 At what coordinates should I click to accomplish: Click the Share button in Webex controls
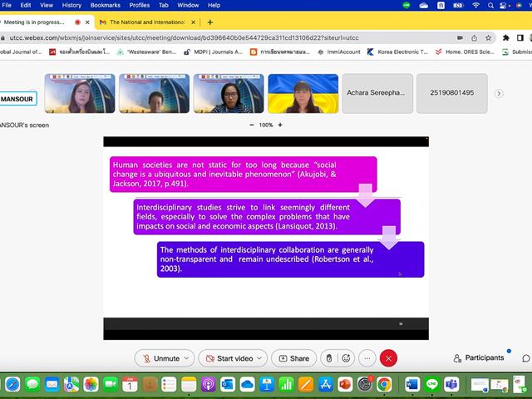click(x=293, y=358)
